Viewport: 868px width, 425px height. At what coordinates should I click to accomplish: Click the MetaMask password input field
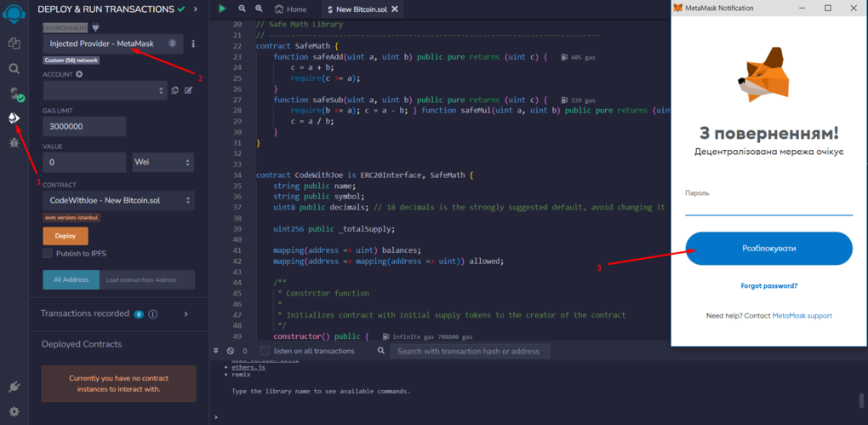click(x=768, y=207)
